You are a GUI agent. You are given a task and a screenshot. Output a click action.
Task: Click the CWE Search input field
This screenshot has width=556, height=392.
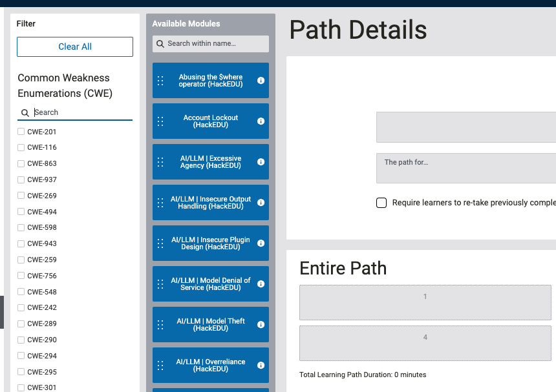(75, 112)
